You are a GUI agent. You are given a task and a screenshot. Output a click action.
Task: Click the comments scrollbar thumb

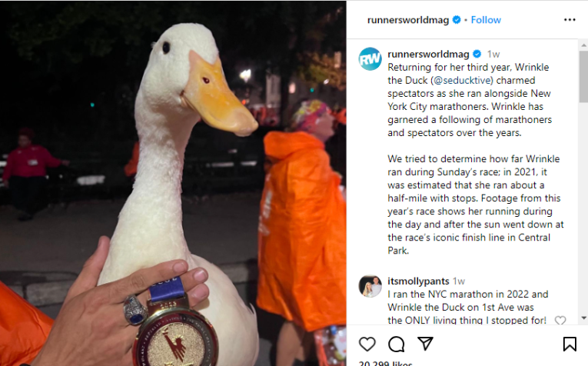583,76
